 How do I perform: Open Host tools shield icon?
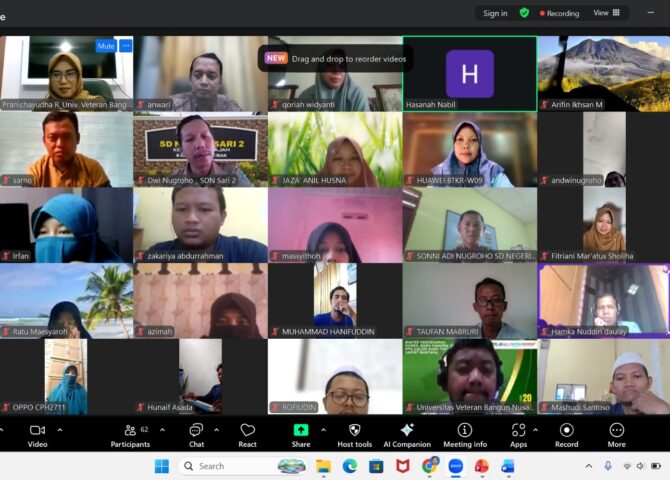click(354, 434)
